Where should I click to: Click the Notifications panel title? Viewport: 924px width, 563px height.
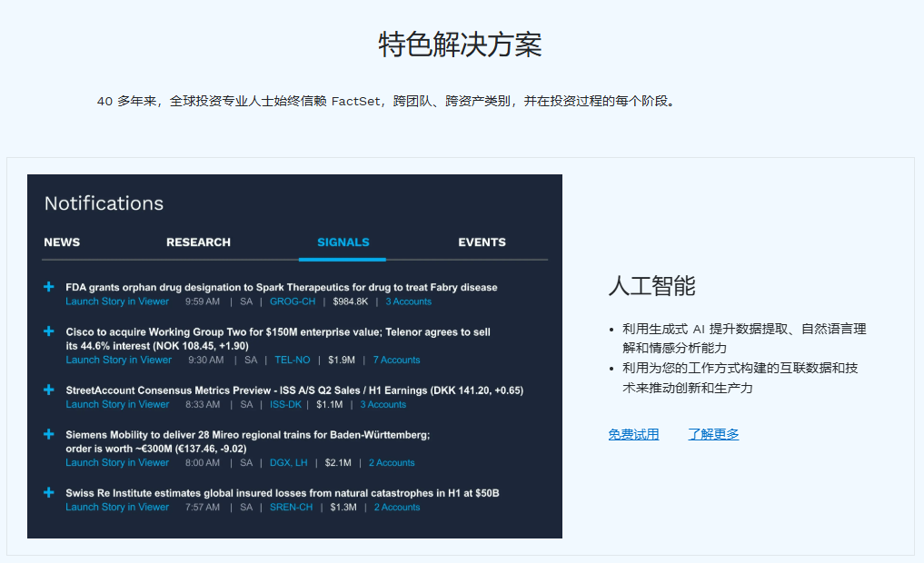click(104, 203)
